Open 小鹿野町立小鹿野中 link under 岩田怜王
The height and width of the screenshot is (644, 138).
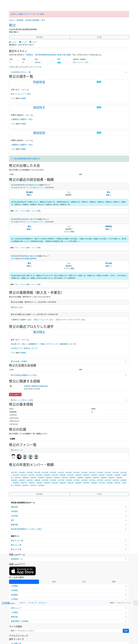18,119
